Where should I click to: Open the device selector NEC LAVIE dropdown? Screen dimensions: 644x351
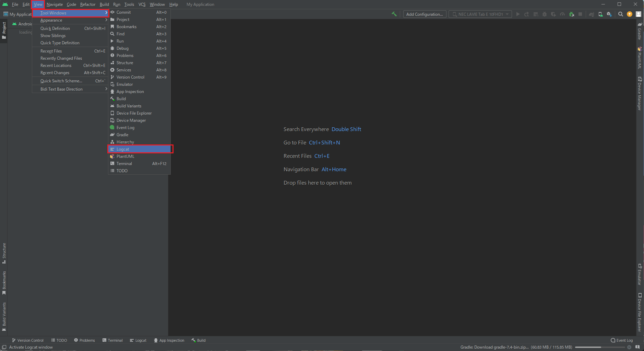tap(480, 14)
